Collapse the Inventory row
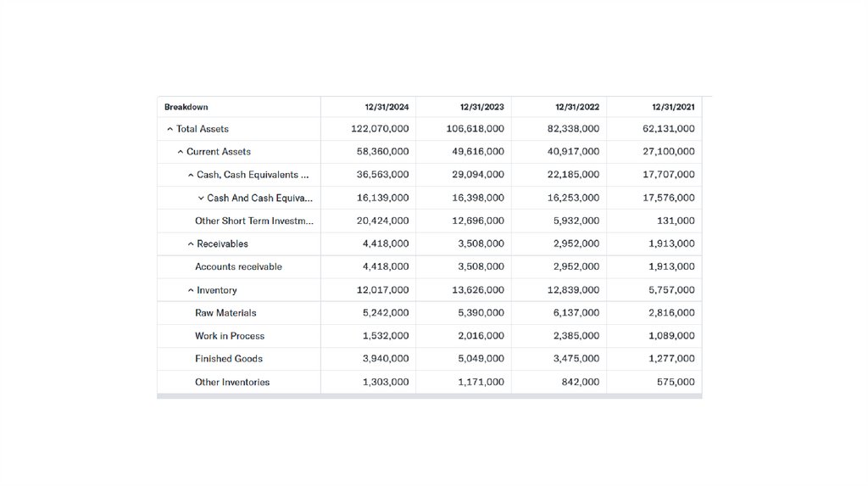Screen dimensions: 868x487 point(191,290)
